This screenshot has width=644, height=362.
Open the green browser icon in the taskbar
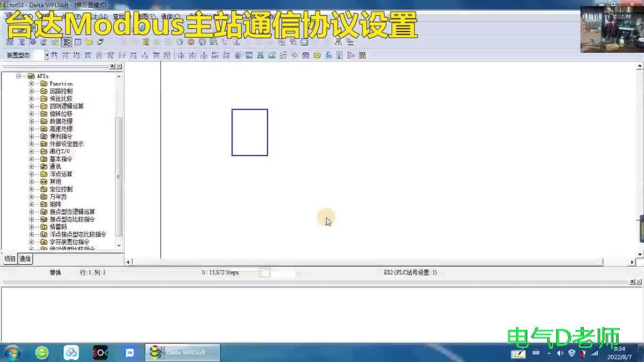point(42,352)
